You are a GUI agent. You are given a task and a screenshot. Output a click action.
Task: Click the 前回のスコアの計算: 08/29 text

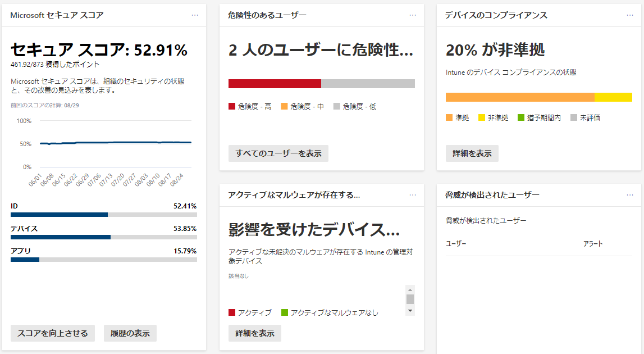45,105
